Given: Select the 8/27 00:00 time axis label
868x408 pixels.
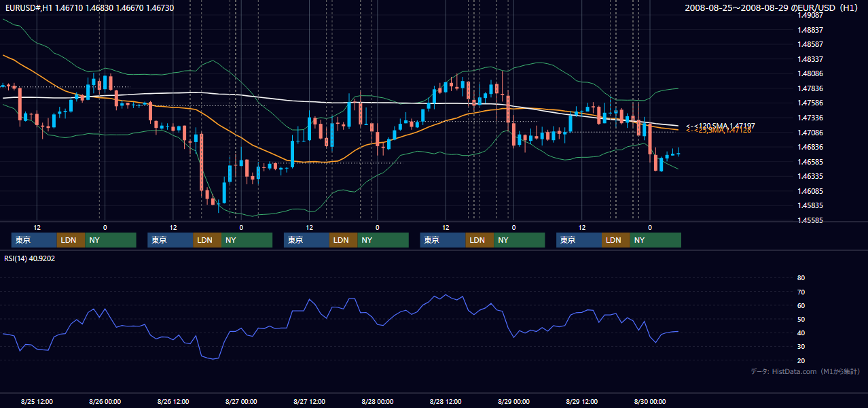Looking at the screenshot, I should coord(242,402).
